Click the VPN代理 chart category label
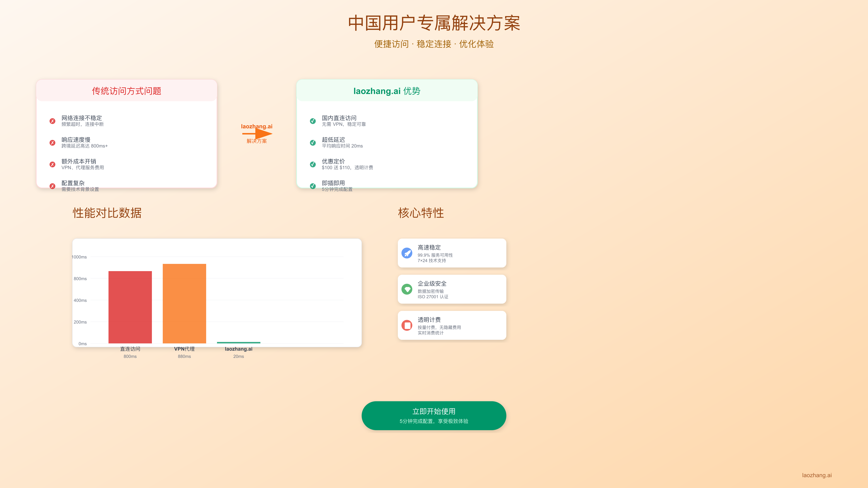The image size is (868, 488). pos(184,349)
